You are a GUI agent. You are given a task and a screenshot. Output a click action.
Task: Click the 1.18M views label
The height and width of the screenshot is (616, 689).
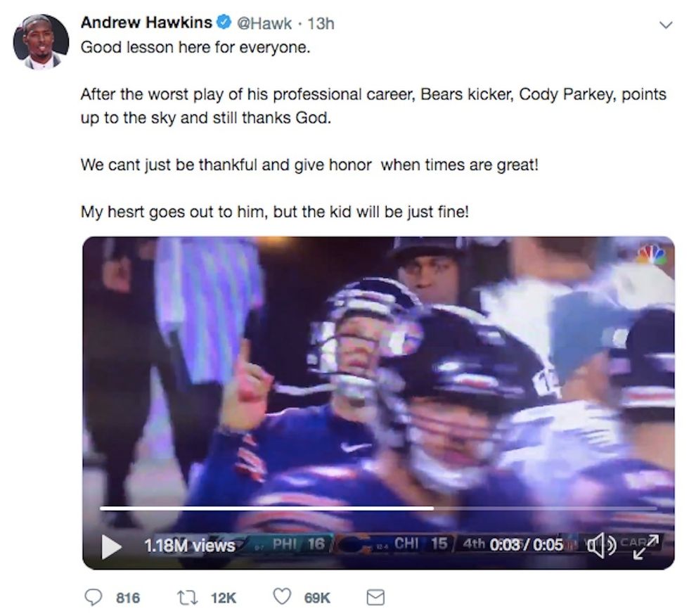(189, 546)
